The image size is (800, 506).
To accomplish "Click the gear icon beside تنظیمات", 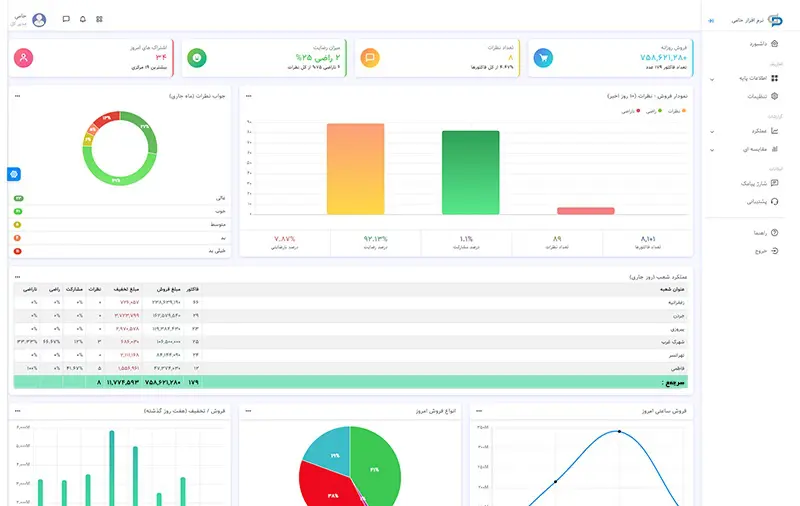I will (x=774, y=96).
